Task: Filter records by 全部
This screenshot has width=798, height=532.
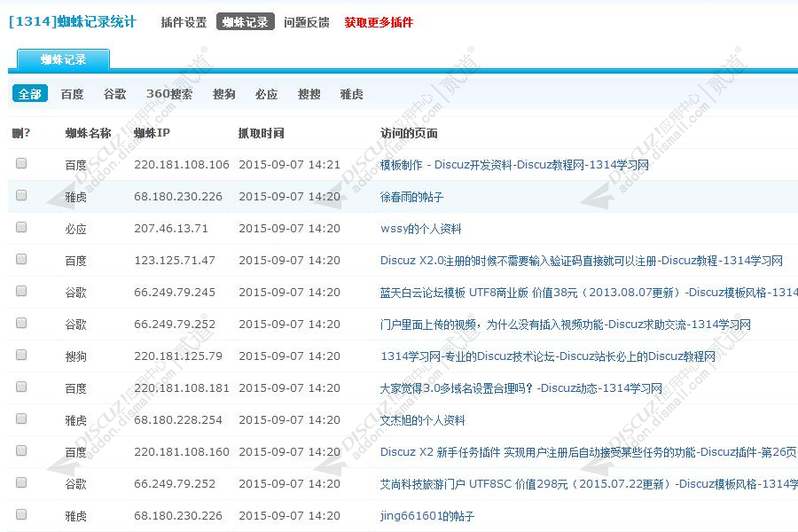Action: (x=30, y=94)
